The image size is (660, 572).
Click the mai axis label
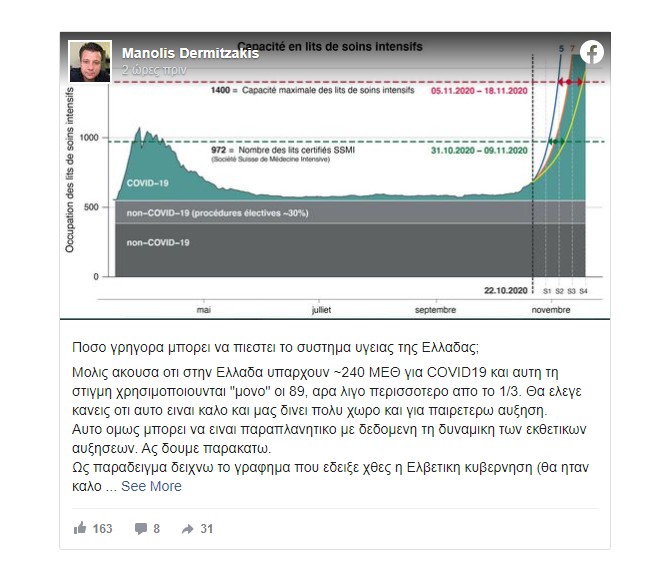[x=204, y=311]
